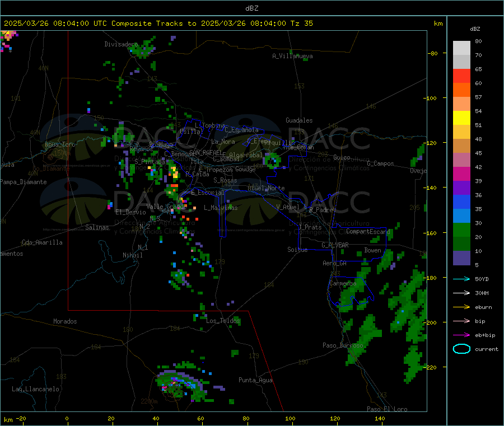504x426 pixels.
Task: Click the Cda_Amarilla map label
Action: coord(42,242)
